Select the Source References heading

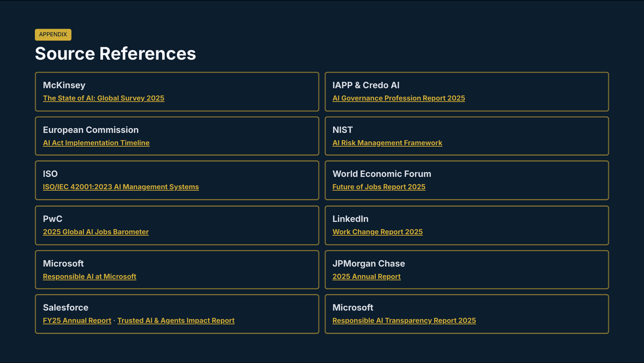(115, 54)
